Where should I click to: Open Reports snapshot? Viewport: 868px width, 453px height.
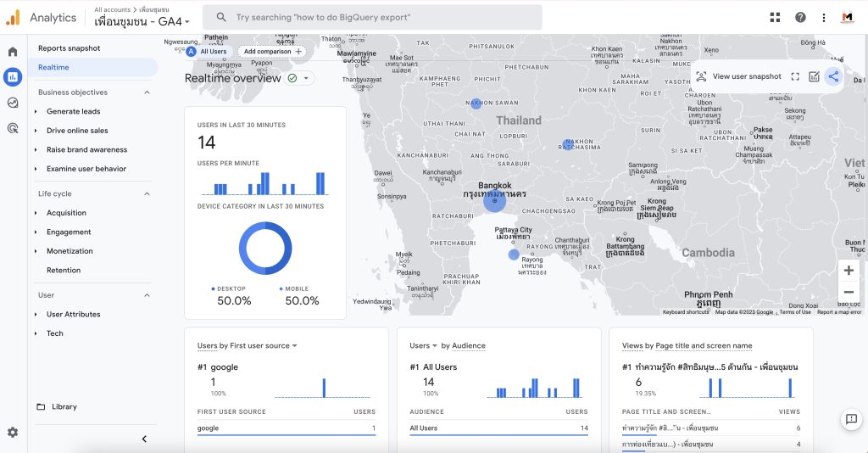tap(70, 48)
